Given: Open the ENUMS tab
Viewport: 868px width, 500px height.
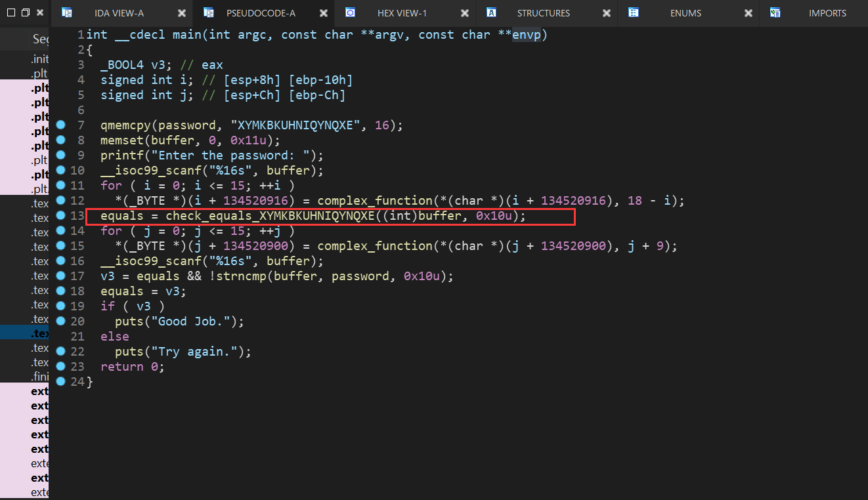Looking at the screenshot, I should (x=685, y=13).
